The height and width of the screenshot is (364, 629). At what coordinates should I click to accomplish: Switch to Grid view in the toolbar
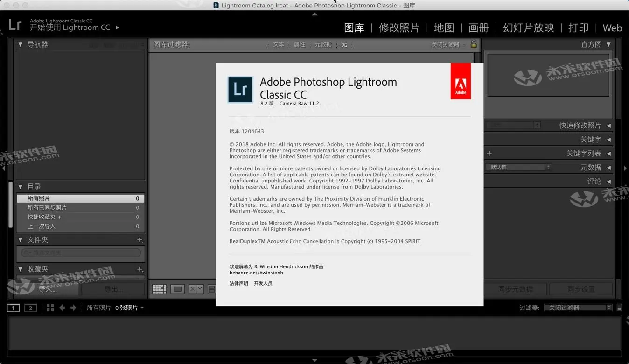[159, 289]
